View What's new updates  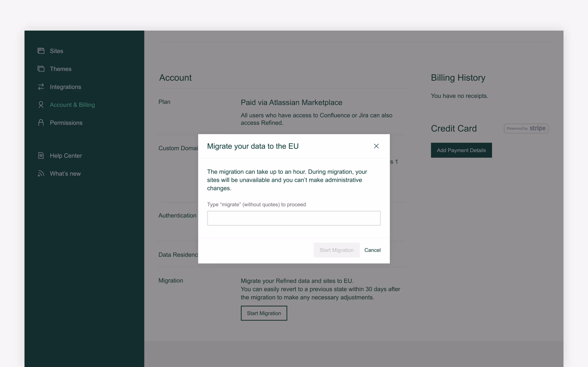click(x=65, y=174)
